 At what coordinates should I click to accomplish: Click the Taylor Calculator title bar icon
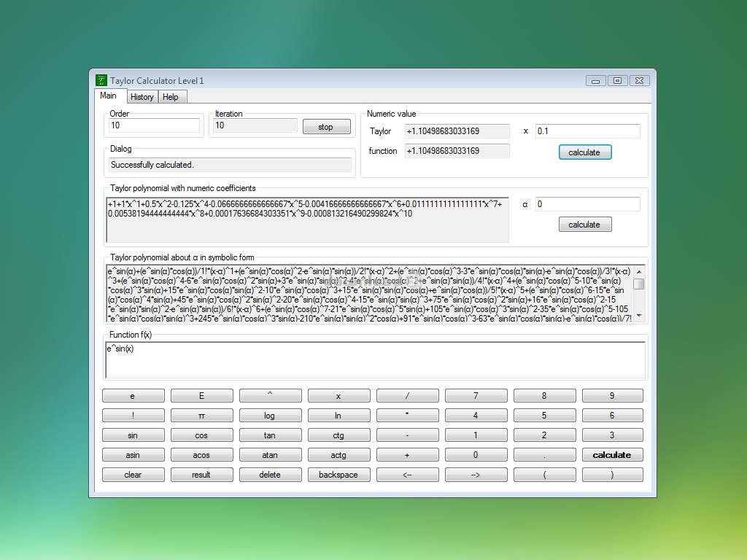coord(101,80)
